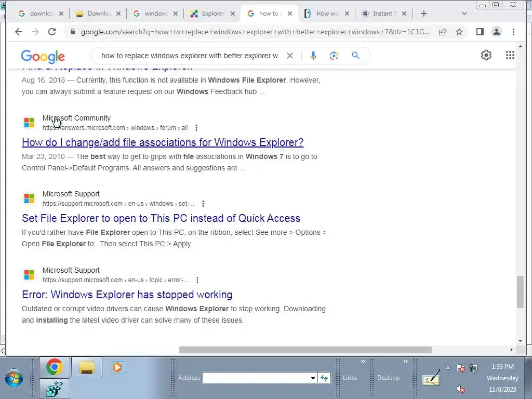Click in the Google search input field
The image size is (532, 399).
[189, 56]
